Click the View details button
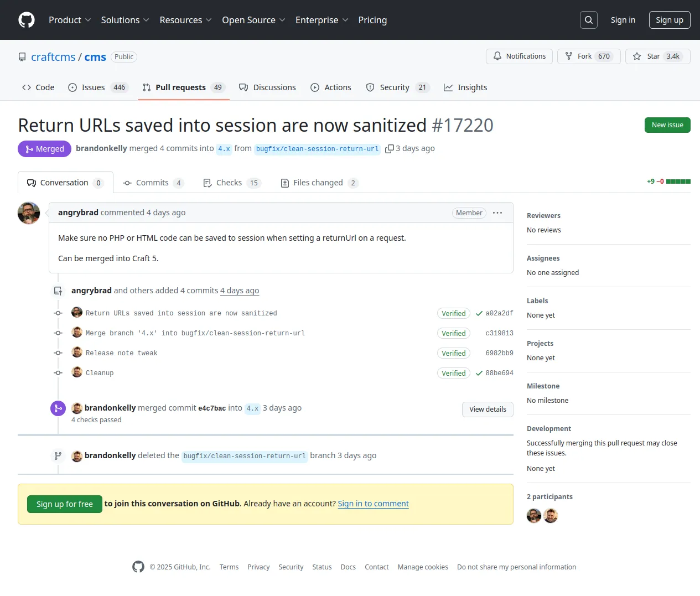 point(488,410)
